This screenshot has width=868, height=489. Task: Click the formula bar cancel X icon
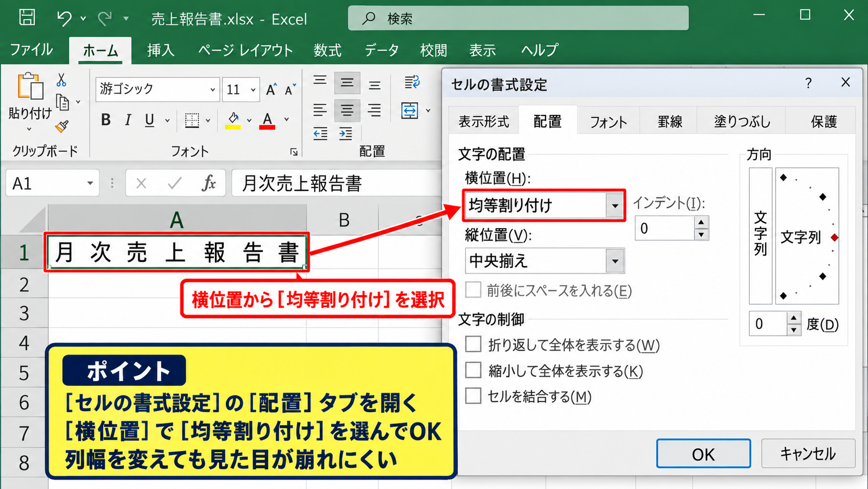click(x=141, y=183)
